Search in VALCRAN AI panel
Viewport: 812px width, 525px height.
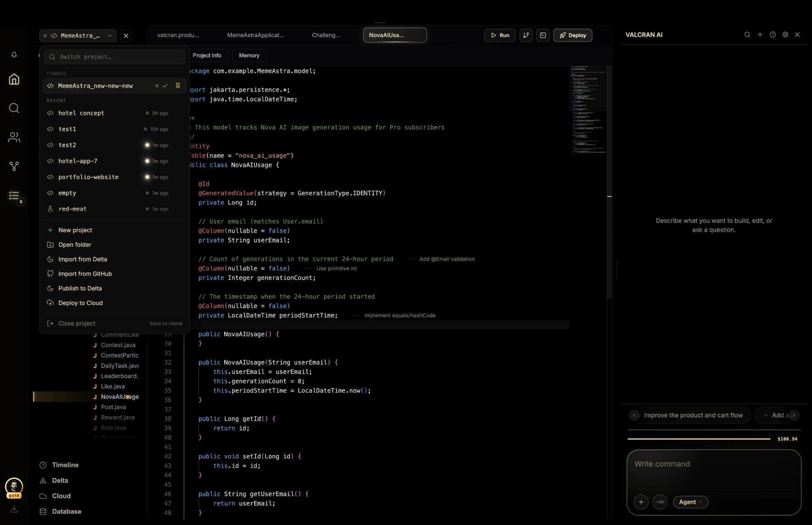(747, 35)
